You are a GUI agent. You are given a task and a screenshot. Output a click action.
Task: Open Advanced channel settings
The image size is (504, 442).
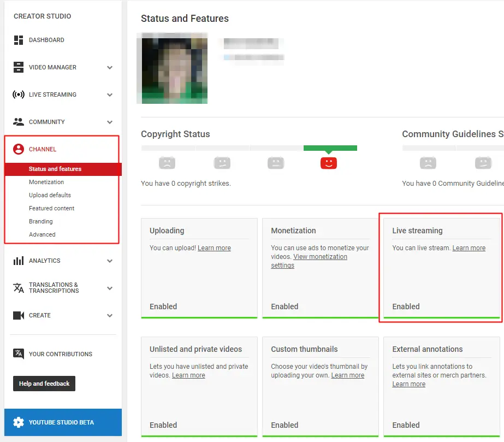point(42,234)
